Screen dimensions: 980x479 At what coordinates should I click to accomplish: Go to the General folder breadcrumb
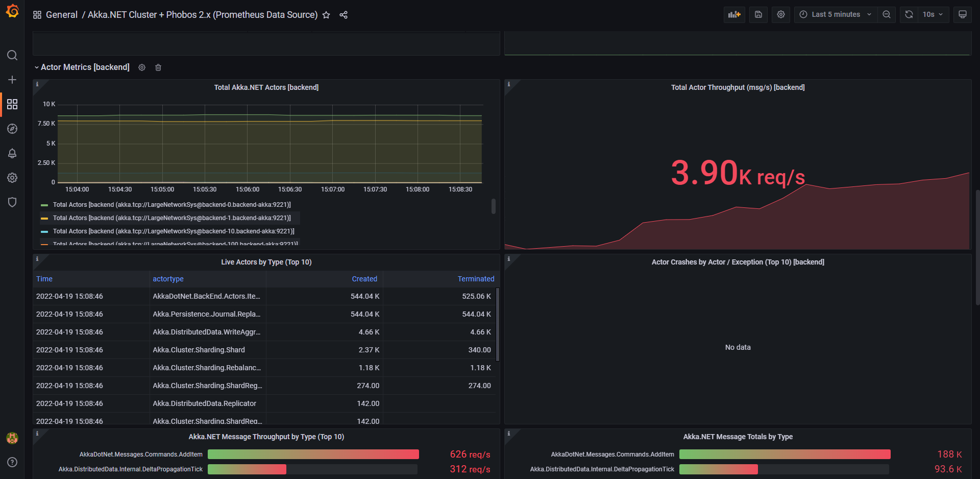61,15
